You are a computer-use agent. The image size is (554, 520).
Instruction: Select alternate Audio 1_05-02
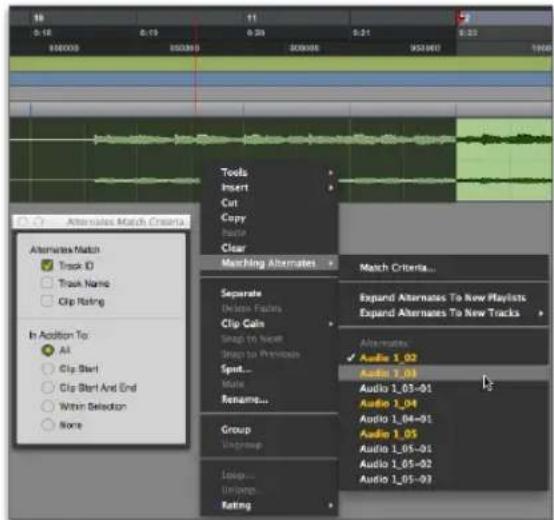coord(443,464)
